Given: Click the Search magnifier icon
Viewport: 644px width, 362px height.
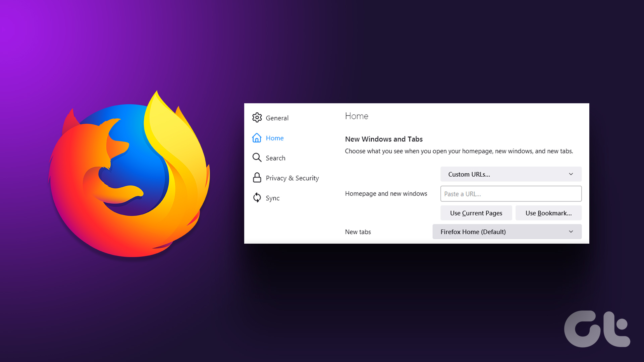Looking at the screenshot, I should pos(257,158).
